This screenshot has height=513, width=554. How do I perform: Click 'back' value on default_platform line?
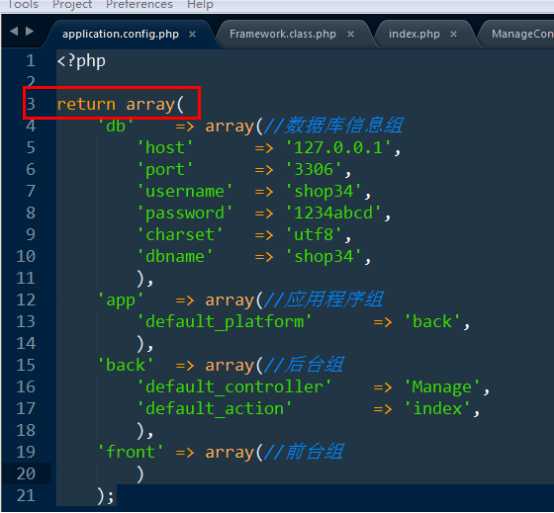click(432, 322)
